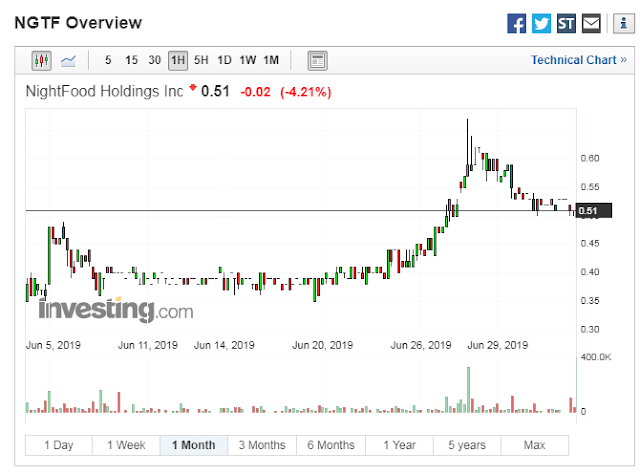This screenshot has height=474, width=640.
Task: Show the 3 Months range
Action: click(262, 445)
